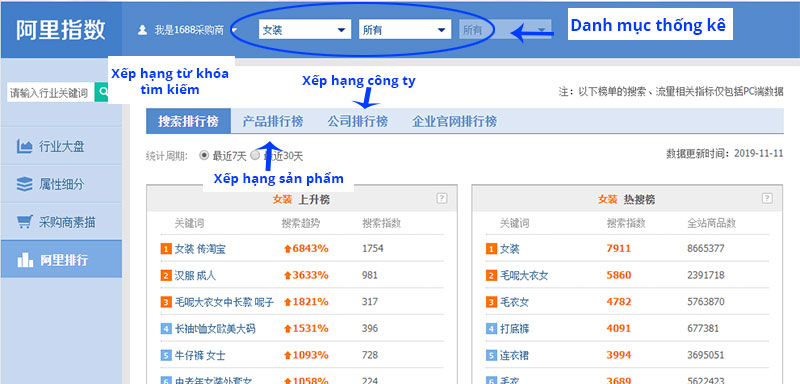Click search index value 7911
The height and width of the screenshot is (384, 800).
618,249
